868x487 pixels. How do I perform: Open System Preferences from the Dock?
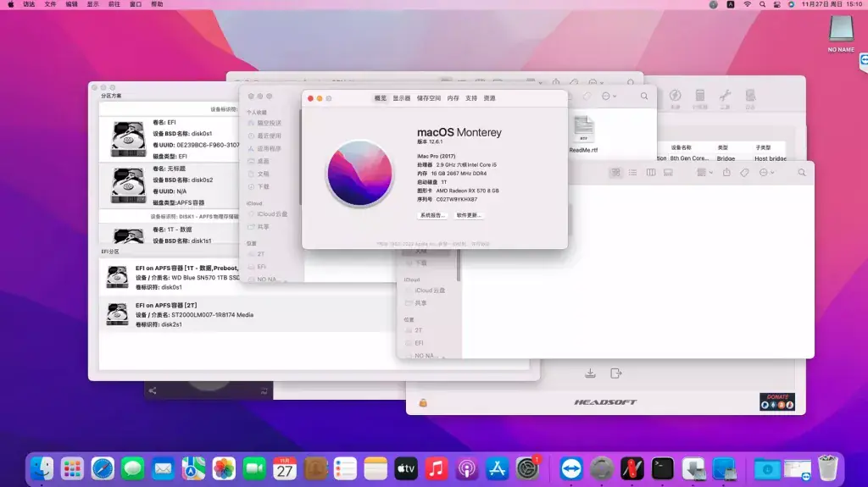coord(527,468)
